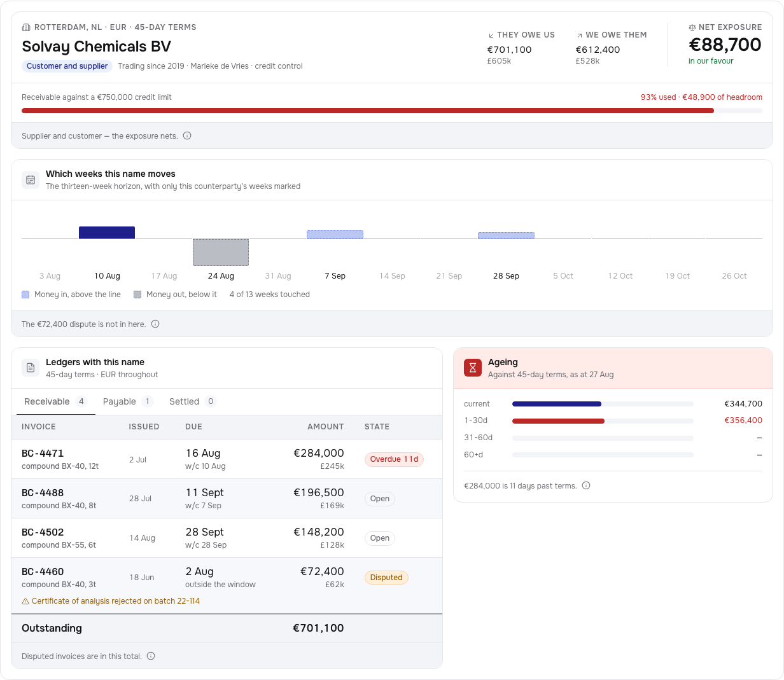Image resolution: width=784 pixels, height=680 pixels.
Task: Click the €196,500 amount cell
Action: [x=319, y=493]
